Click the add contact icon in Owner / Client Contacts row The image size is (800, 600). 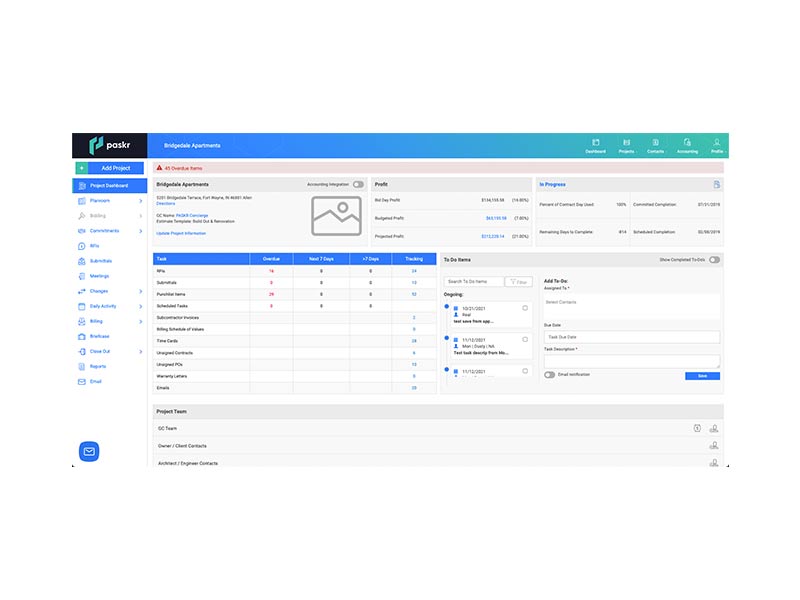(714, 445)
